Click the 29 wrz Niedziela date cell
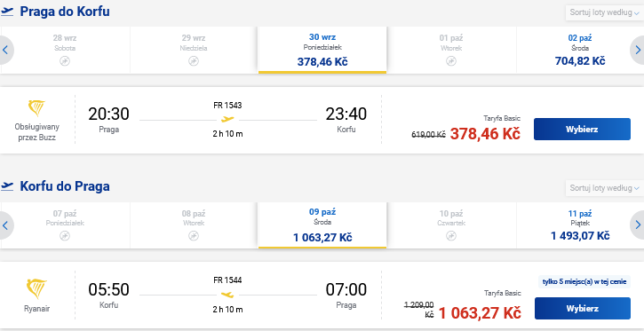Viewport: 644px width, 331px height. [x=194, y=50]
